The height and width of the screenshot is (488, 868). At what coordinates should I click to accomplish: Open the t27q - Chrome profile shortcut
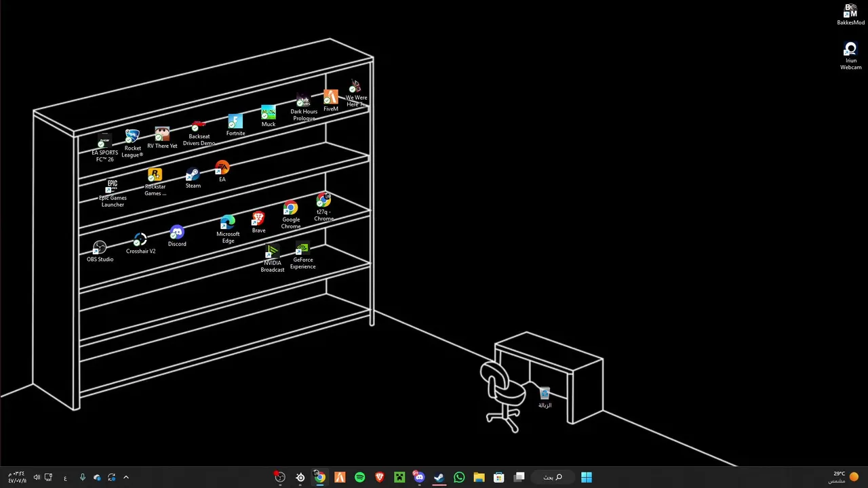[323, 207]
